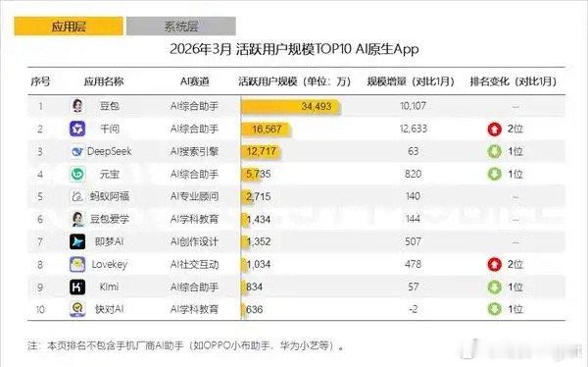Click the 千问 app icon

[x=77, y=129]
